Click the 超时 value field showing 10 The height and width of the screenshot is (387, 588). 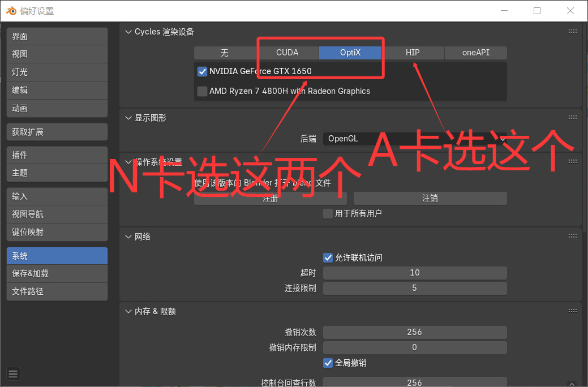pyautogui.click(x=415, y=273)
